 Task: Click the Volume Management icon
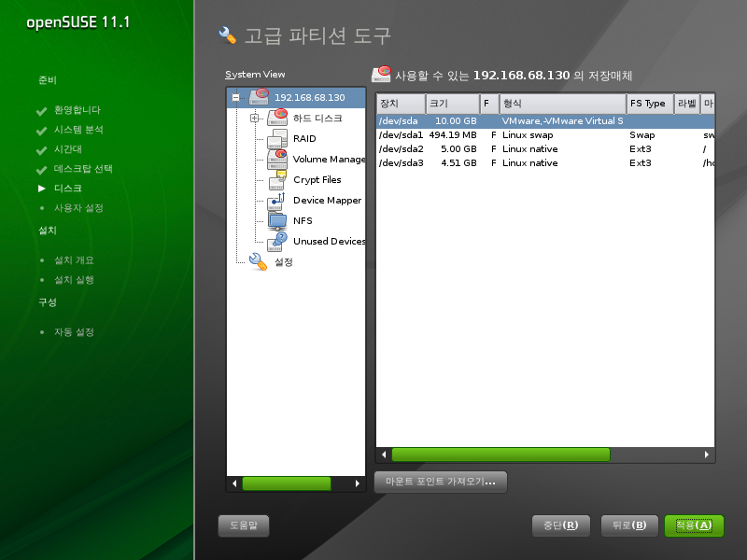pyautogui.click(x=277, y=159)
